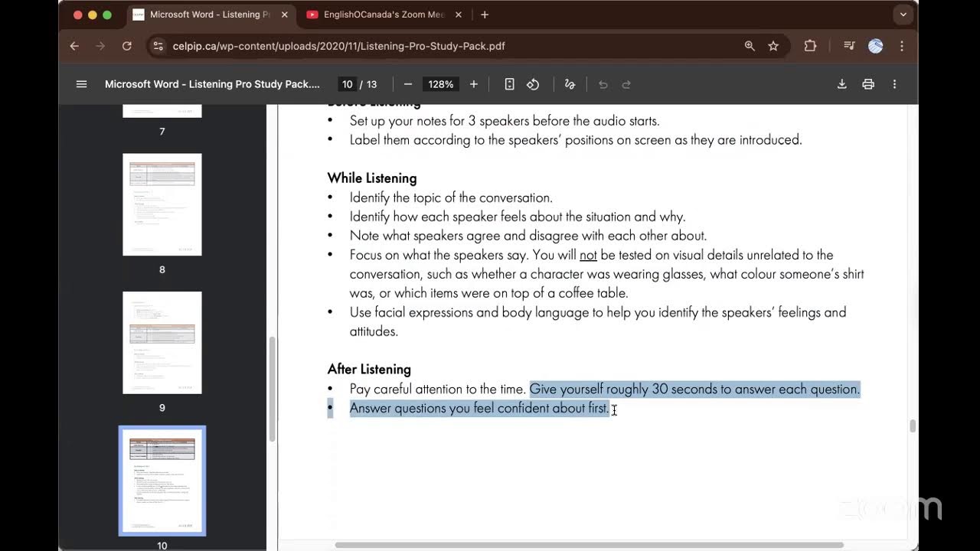Image resolution: width=980 pixels, height=551 pixels.
Task: Open the Extensions puzzle icon
Action: tap(810, 46)
